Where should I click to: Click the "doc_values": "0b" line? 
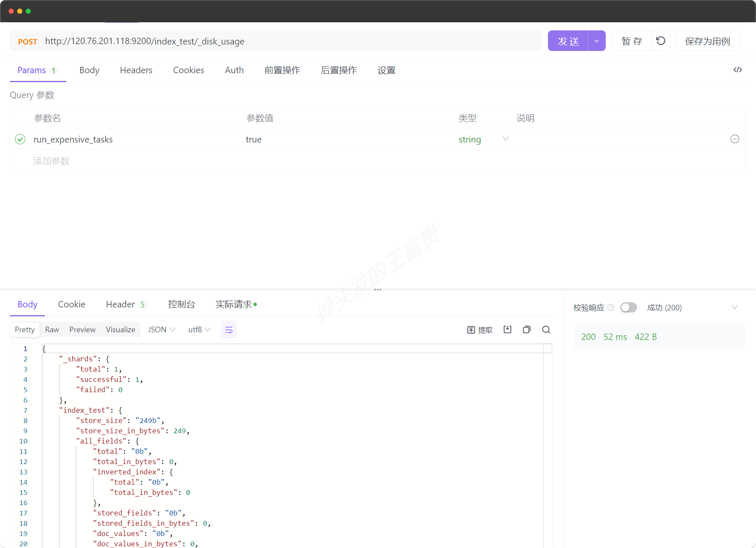point(133,533)
